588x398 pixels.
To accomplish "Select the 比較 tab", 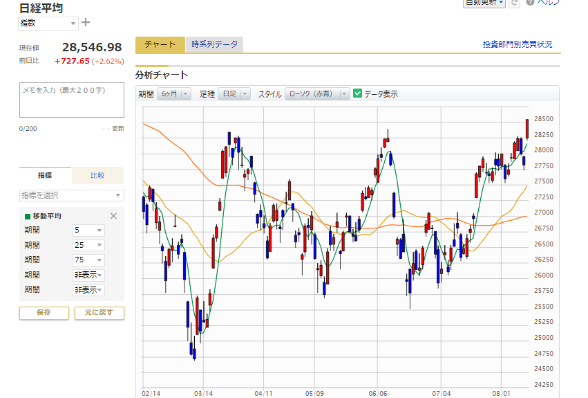I will [98, 175].
